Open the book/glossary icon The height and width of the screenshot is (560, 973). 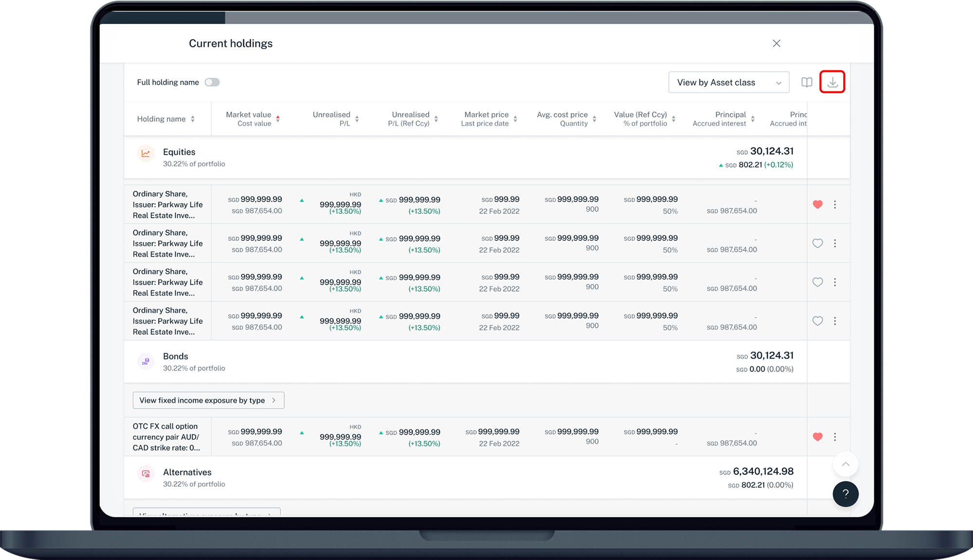tap(807, 82)
